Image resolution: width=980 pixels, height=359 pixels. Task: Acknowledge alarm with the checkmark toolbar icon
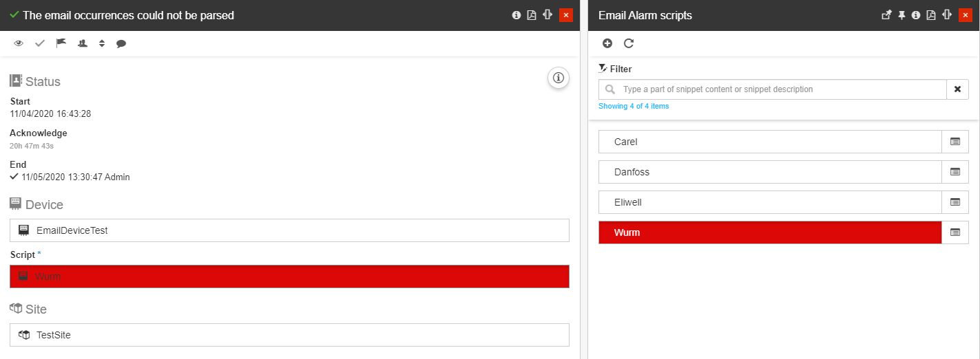[40, 43]
